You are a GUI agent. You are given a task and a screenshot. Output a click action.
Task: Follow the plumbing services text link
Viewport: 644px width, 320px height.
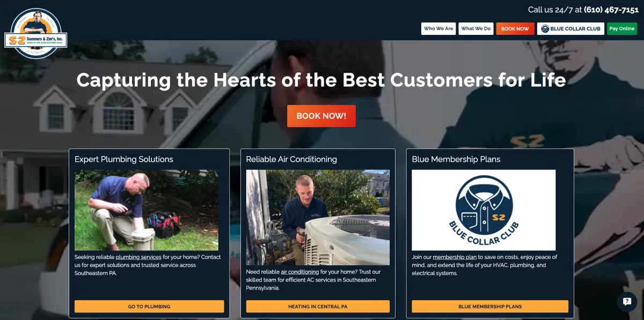[138, 257]
